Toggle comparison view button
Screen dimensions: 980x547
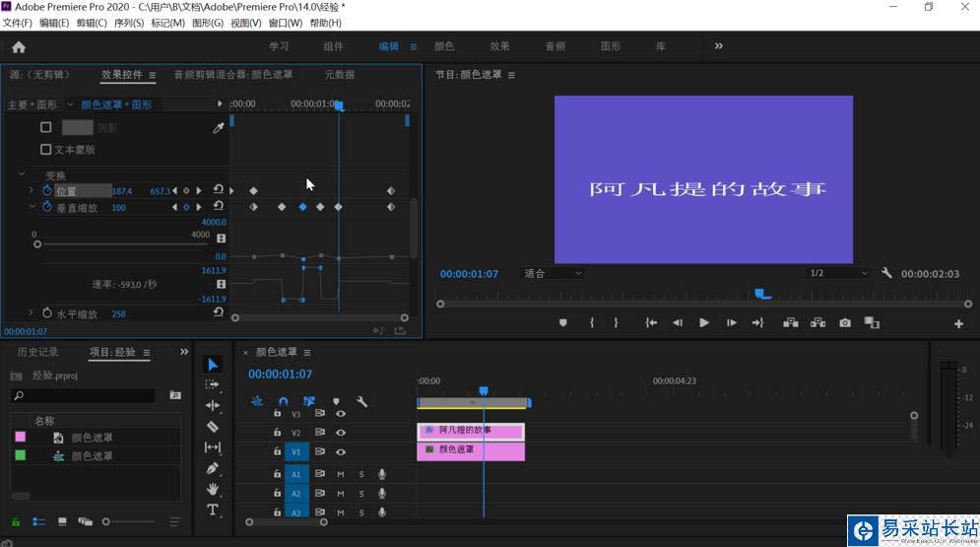tap(872, 323)
